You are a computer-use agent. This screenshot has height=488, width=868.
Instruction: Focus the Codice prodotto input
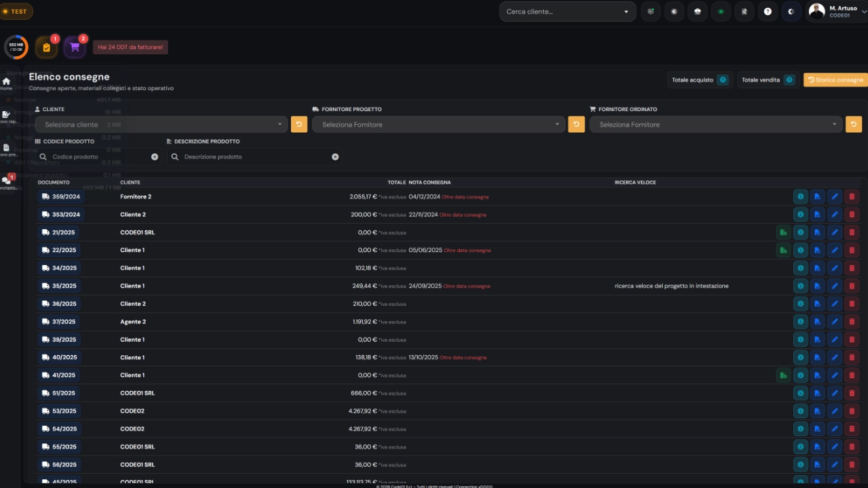(x=99, y=157)
